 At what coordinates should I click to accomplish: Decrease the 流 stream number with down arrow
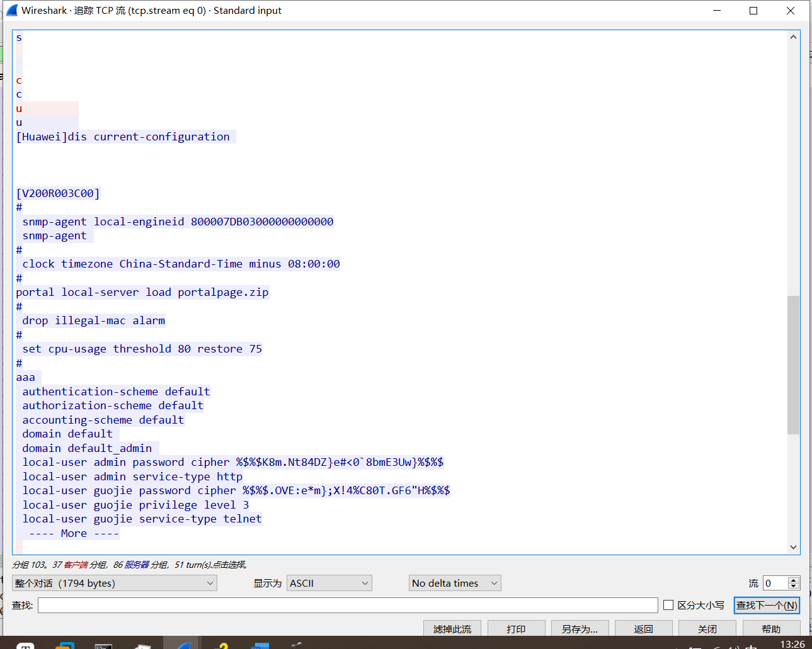click(x=794, y=587)
